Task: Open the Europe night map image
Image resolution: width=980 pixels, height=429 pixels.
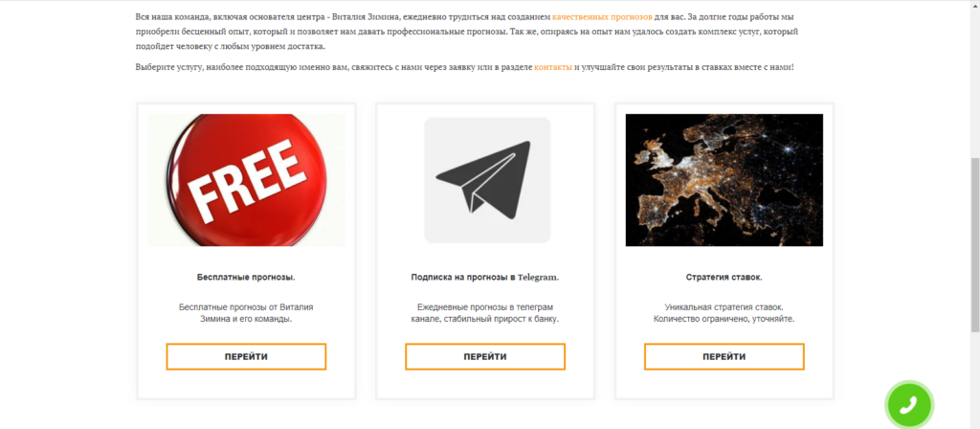Action: (724, 179)
